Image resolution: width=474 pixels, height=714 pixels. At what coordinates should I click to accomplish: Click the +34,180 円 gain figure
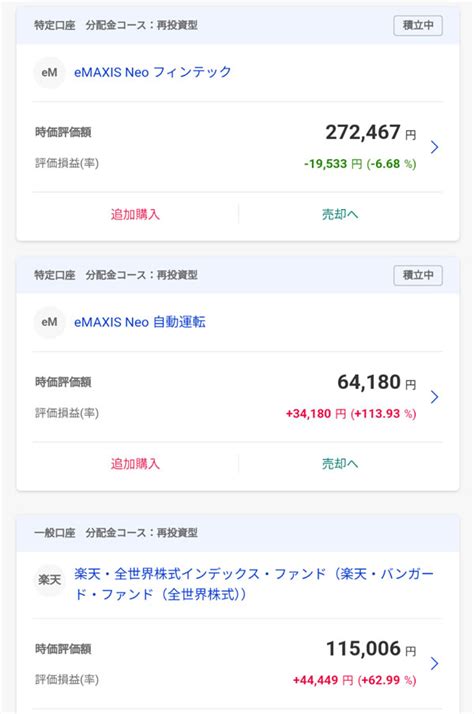pos(316,413)
